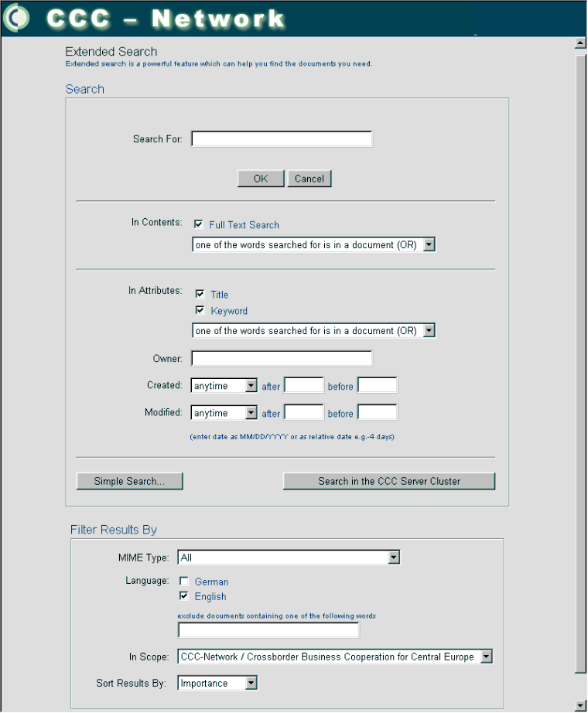Open the In Contents match mode dropdown
This screenshot has width=588, height=713.
click(313, 245)
